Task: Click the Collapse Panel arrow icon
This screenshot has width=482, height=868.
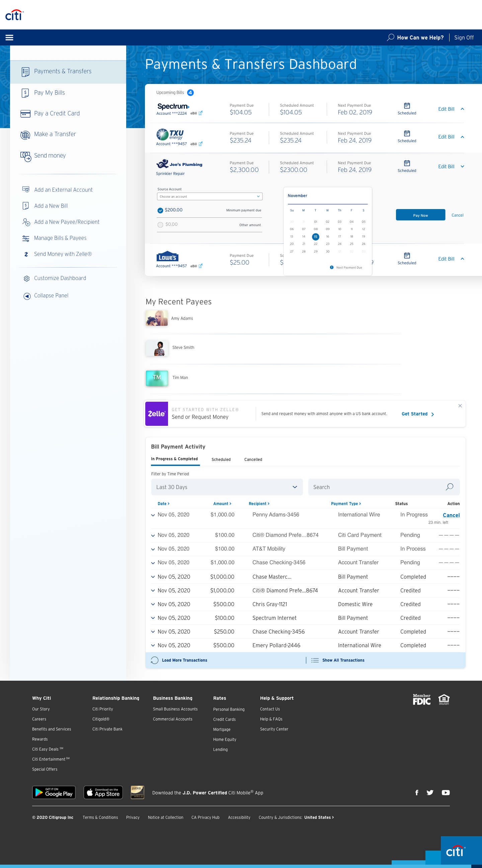Action: (x=27, y=296)
